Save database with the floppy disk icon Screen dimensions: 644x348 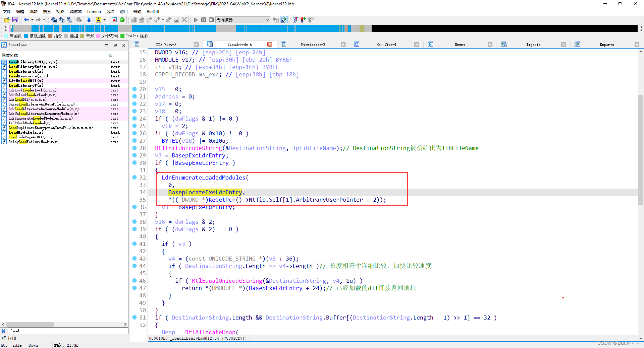15,20
